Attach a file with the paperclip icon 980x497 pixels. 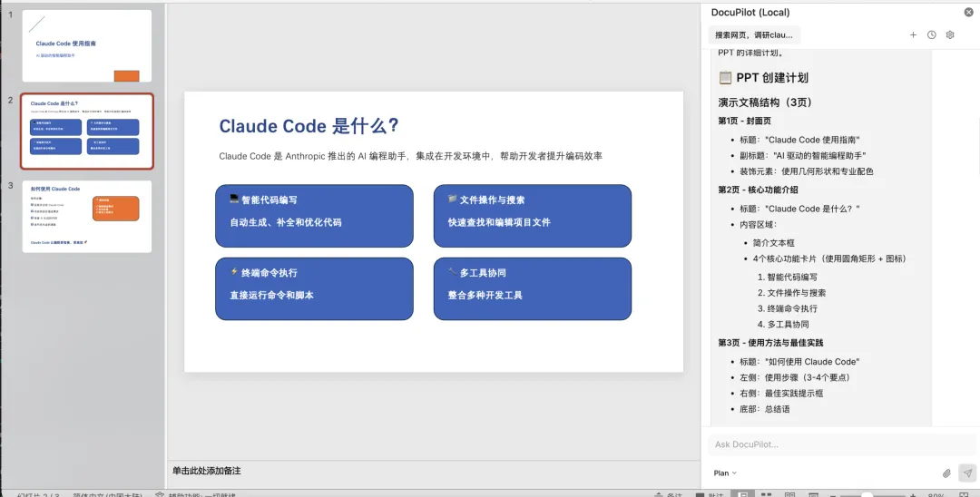point(946,473)
